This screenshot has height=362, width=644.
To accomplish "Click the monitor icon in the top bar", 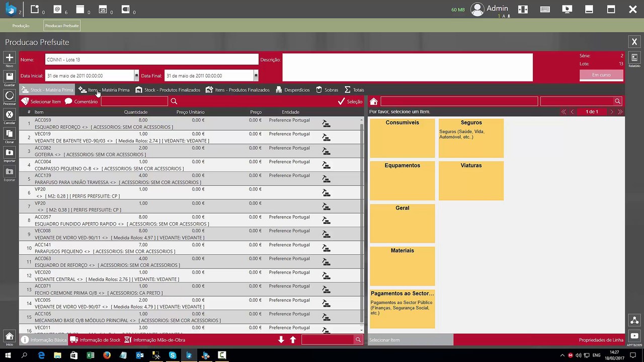I will point(567,9).
